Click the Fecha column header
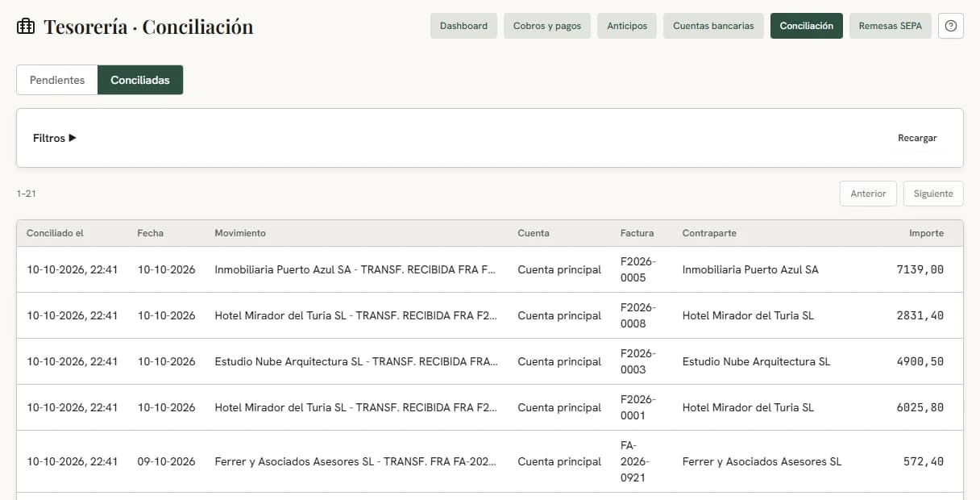The height and width of the screenshot is (500, 980). click(151, 233)
